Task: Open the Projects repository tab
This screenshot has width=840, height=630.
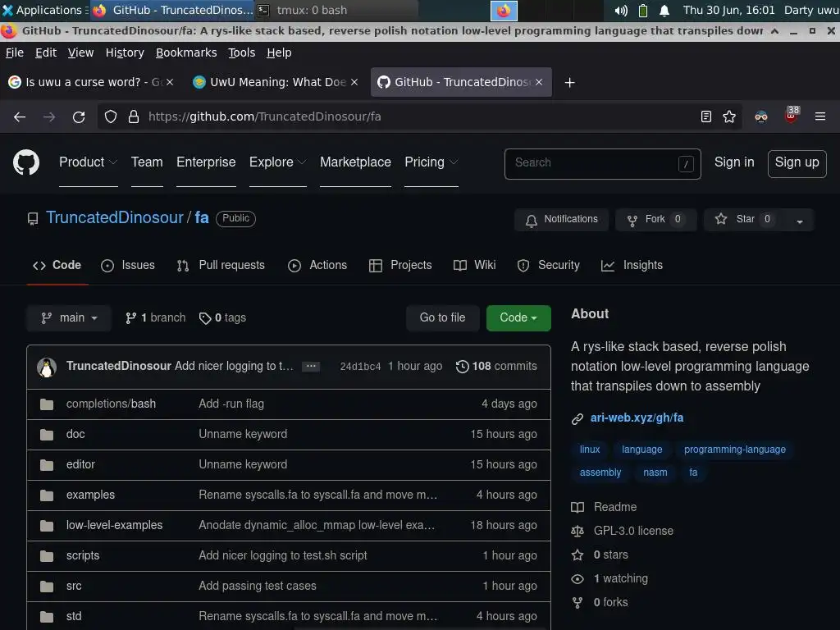Action: 400,266
